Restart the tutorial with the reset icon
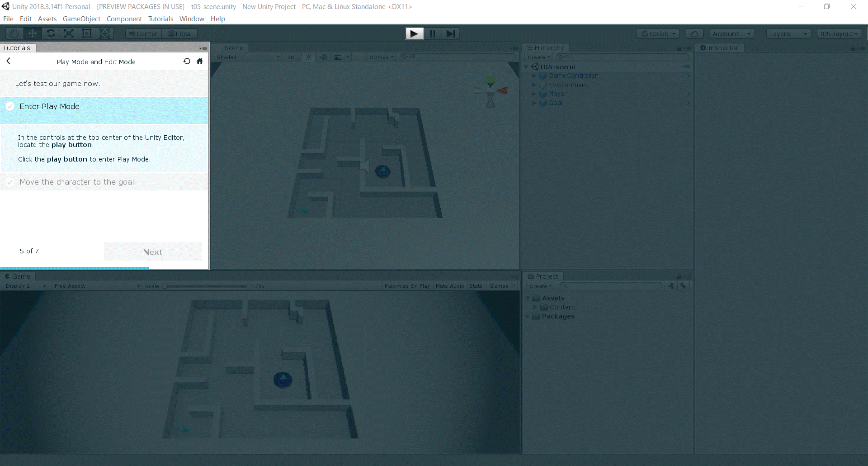 [x=187, y=61]
